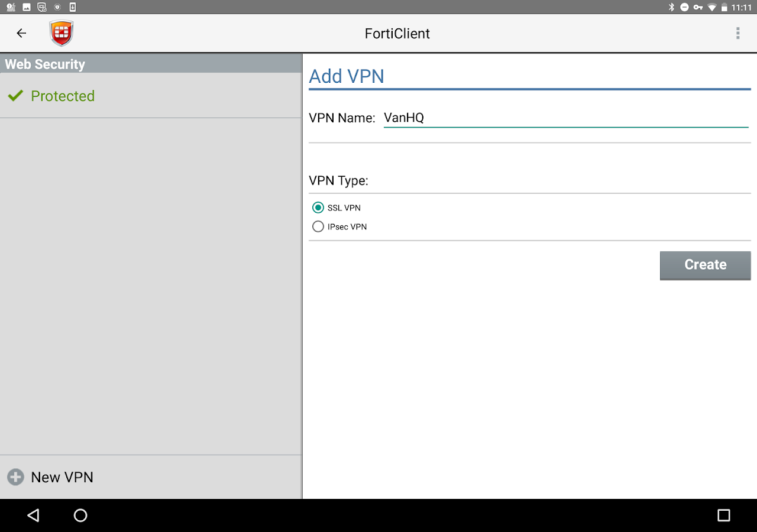
Task: Open the Web Security section header
Action: [151, 64]
